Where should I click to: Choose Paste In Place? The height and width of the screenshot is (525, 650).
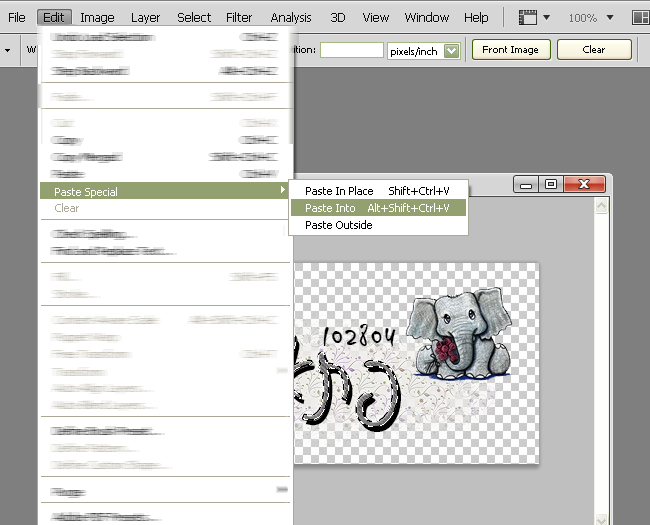pos(378,191)
